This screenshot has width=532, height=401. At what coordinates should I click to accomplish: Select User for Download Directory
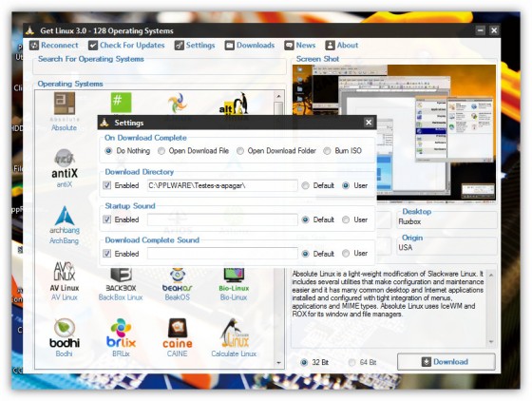(x=346, y=185)
